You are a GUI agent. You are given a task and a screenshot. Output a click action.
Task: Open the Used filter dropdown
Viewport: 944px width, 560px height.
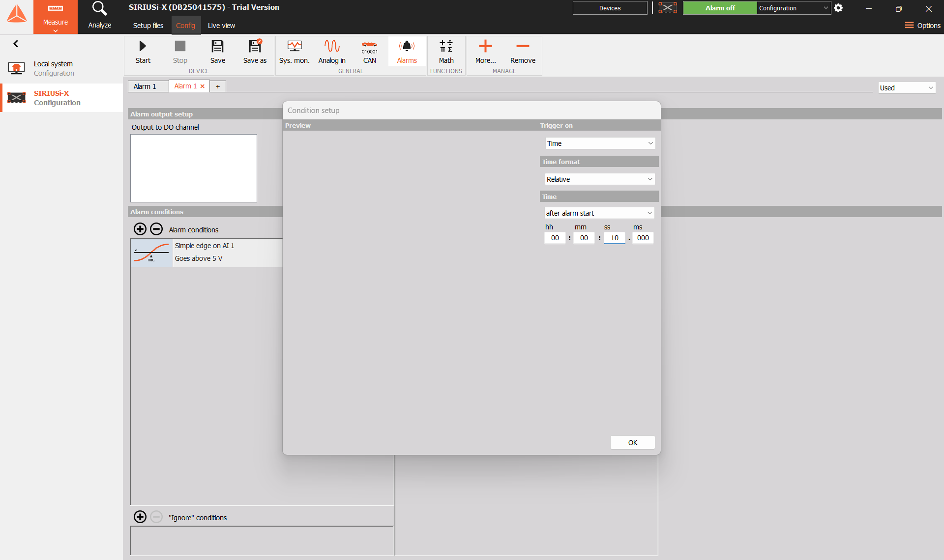pos(907,88)
